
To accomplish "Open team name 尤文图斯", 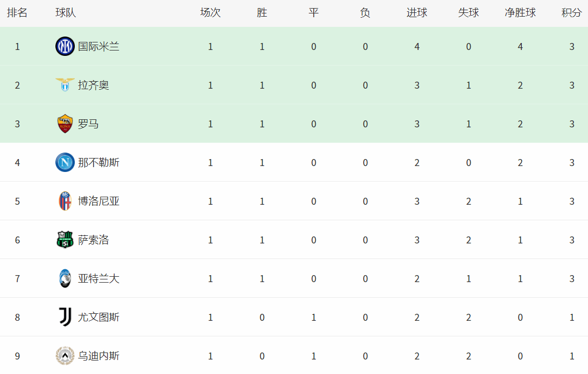I will [98, 317].
